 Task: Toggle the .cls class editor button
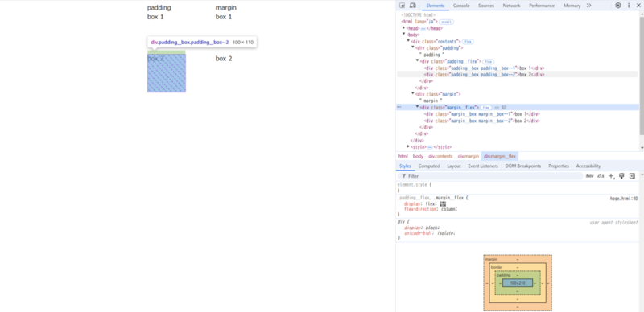(x=601, y=176)
